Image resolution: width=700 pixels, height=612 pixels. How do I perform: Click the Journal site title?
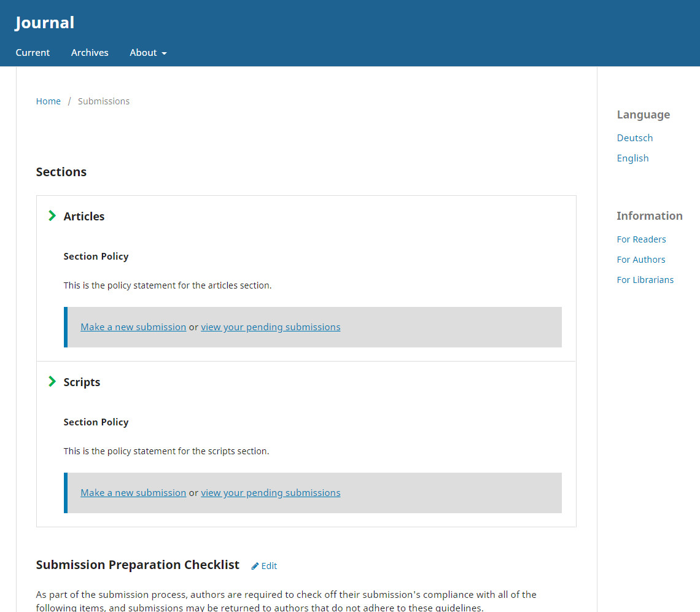coord(45,23)
